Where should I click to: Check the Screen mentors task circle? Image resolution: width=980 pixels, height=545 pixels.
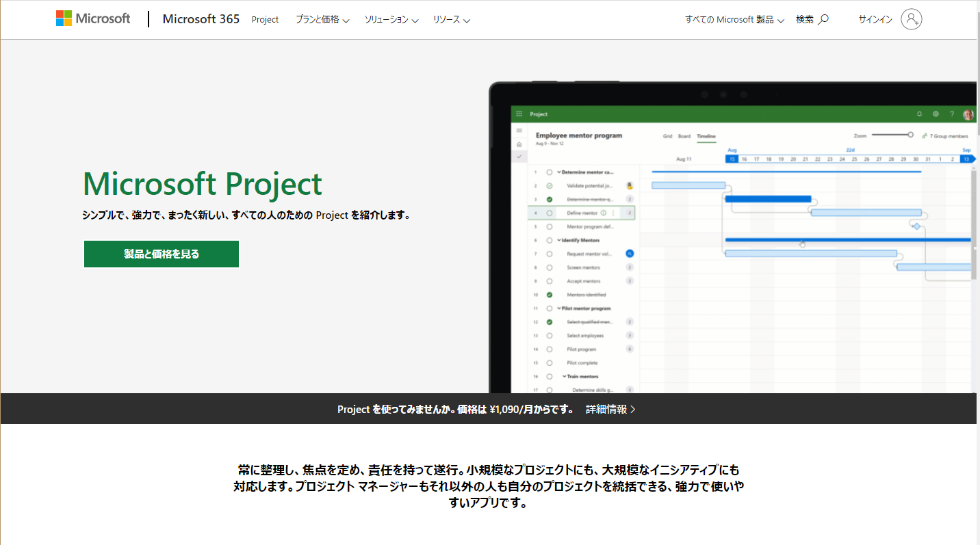[x=550, y=267]
